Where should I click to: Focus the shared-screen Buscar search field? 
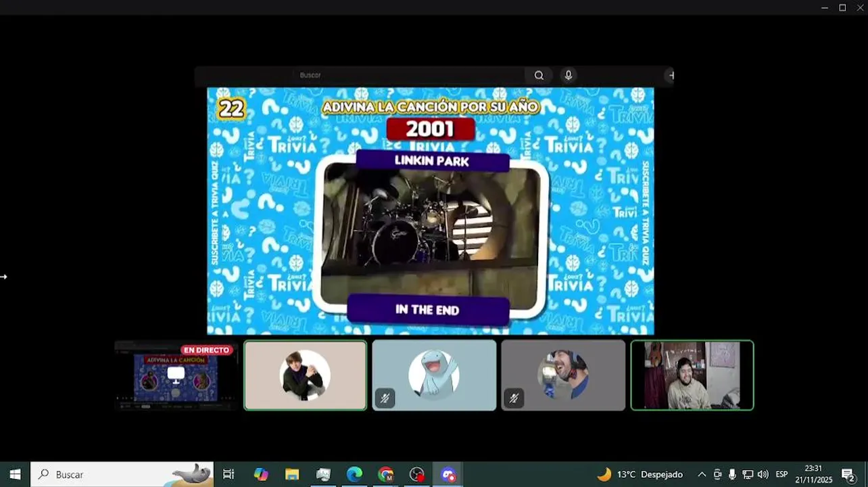[x=409, y=75]
